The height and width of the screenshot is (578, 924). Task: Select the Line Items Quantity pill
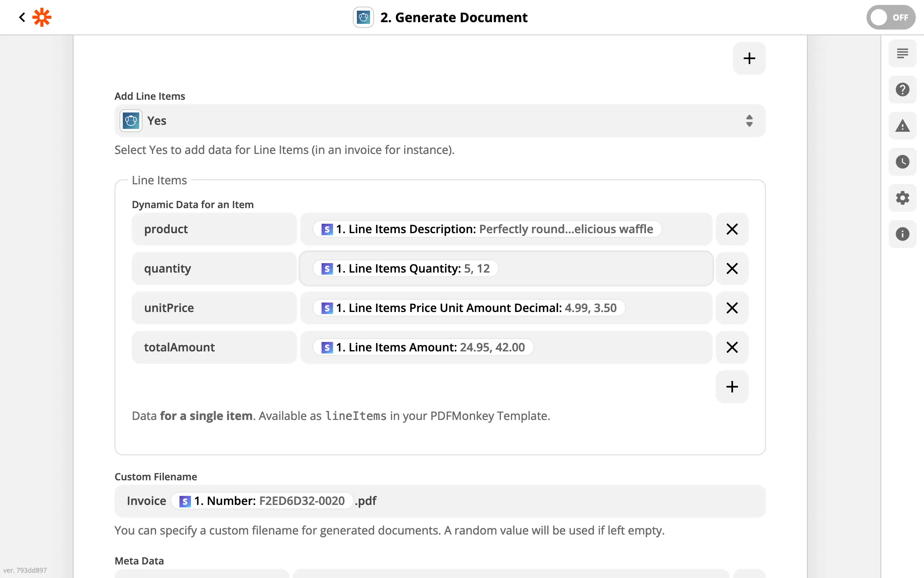[x=407, y=268]
